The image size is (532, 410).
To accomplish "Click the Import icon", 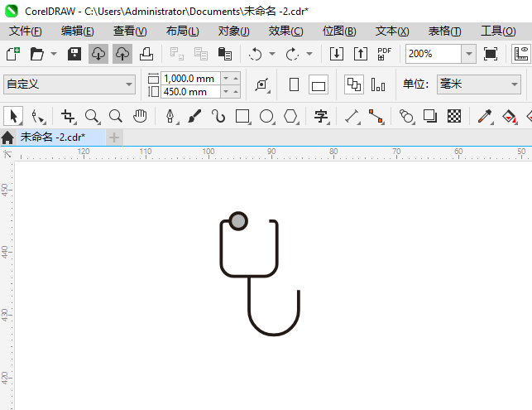I will pyautogui.click(x=337, y=54).
